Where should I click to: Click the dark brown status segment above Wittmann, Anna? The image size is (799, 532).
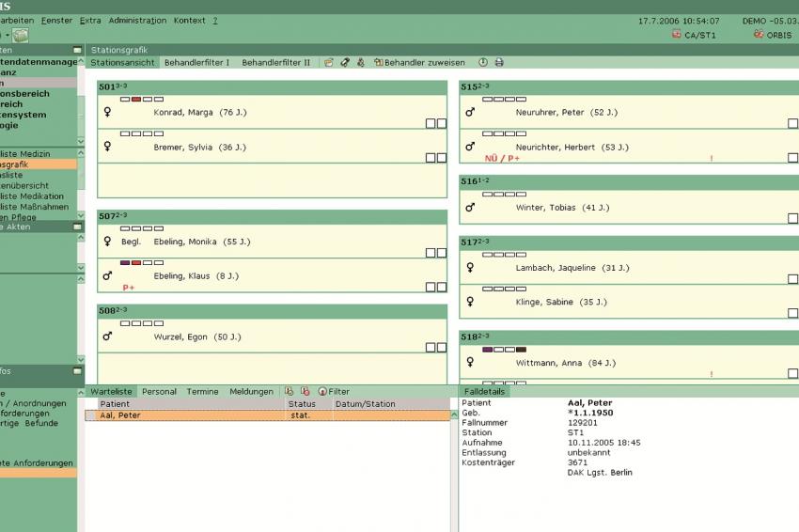click(x=521, y=349)
